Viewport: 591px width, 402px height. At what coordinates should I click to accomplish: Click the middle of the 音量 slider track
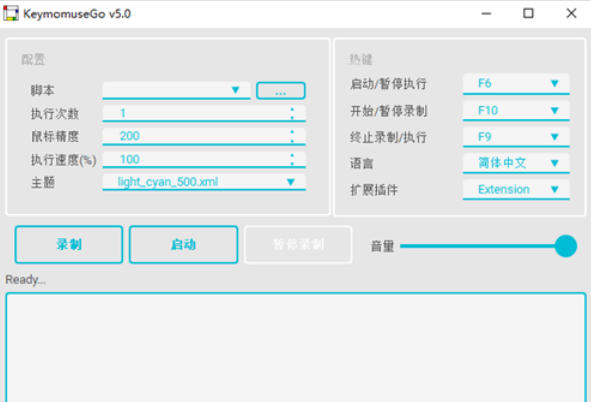point(488,246)
